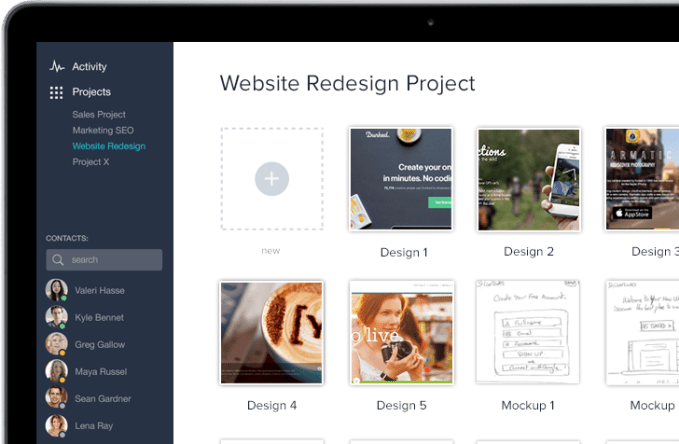Click the magnifier icon in contacts search
The width and height of the screenshot is (679, 444).
click(x=58, y=260)
